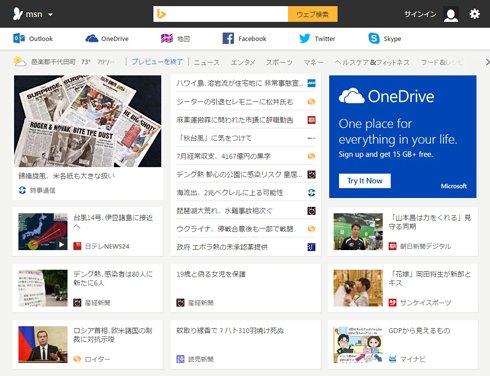The width and height of the screenshot is (490, 376).
Task: Click the weather cloud-sun icon
Action: [20, 62]
